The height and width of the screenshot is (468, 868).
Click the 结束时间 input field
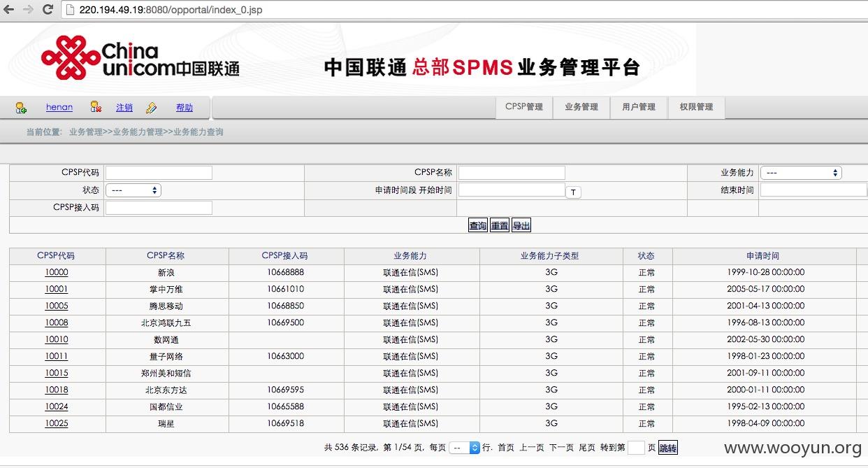pyautogui.click(x=813, y=190)
